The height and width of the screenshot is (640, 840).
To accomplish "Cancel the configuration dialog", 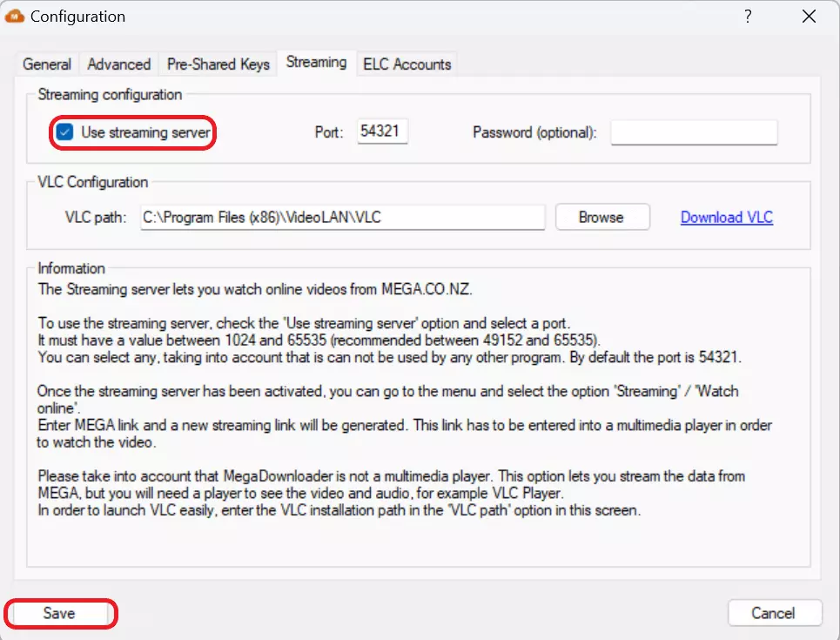I will tap(774, 613).
